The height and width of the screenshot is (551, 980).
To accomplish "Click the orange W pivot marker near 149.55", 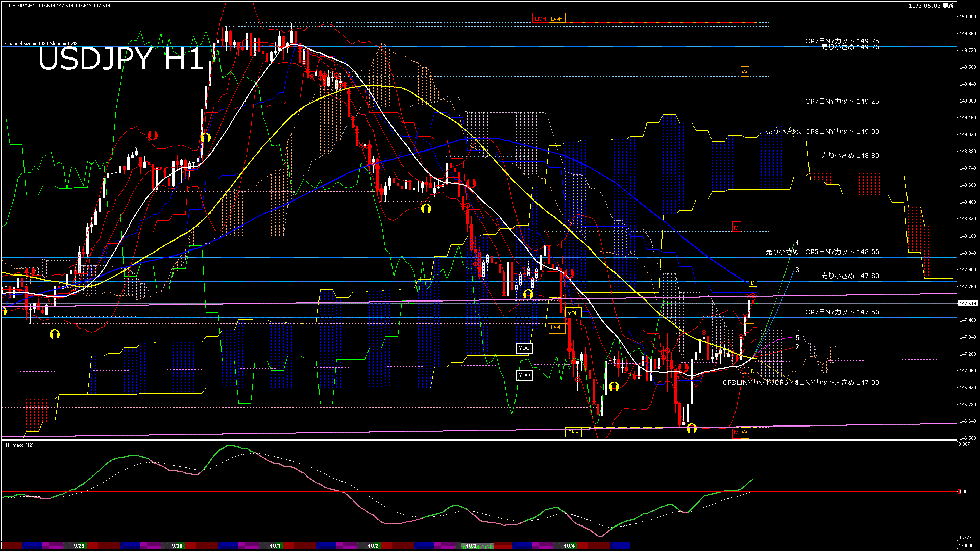I will 744,72.
